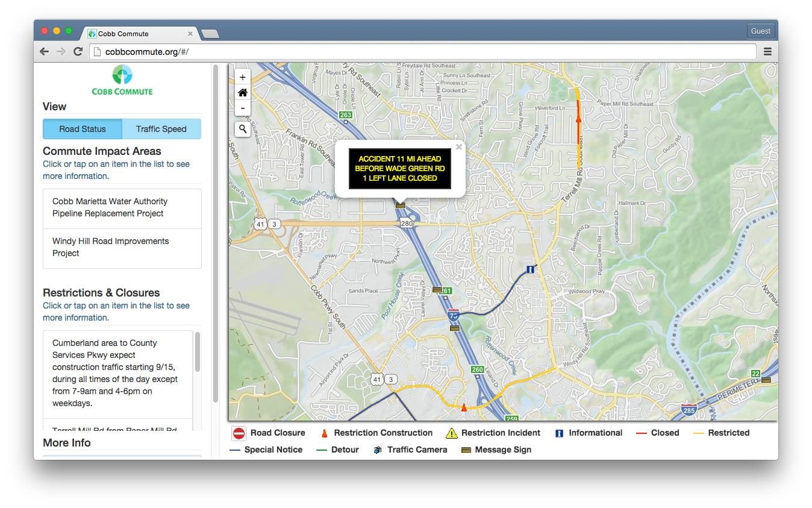Open the Chrome hamburger menu
This screenshot has height=508, width=812.
(767, 52)
